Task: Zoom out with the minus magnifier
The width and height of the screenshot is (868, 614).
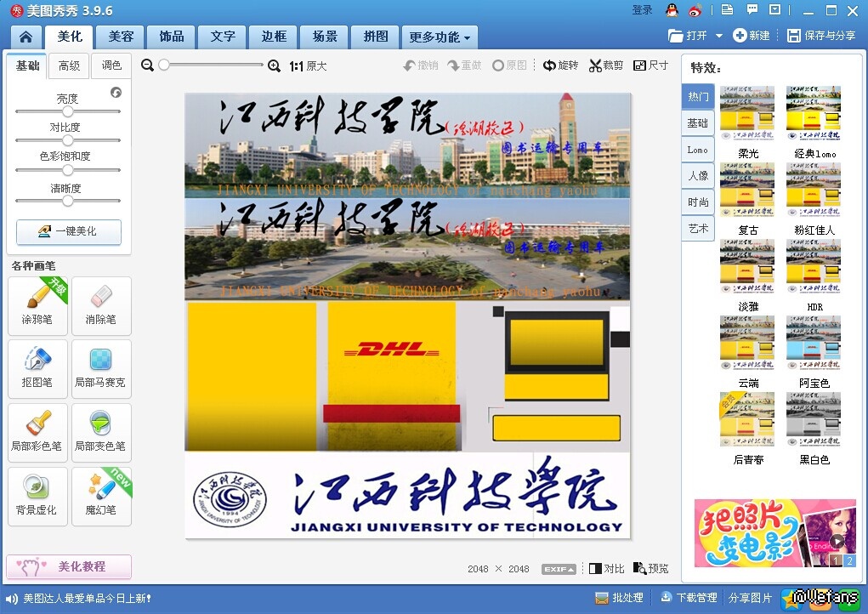Action: click(x=147, y=65)
